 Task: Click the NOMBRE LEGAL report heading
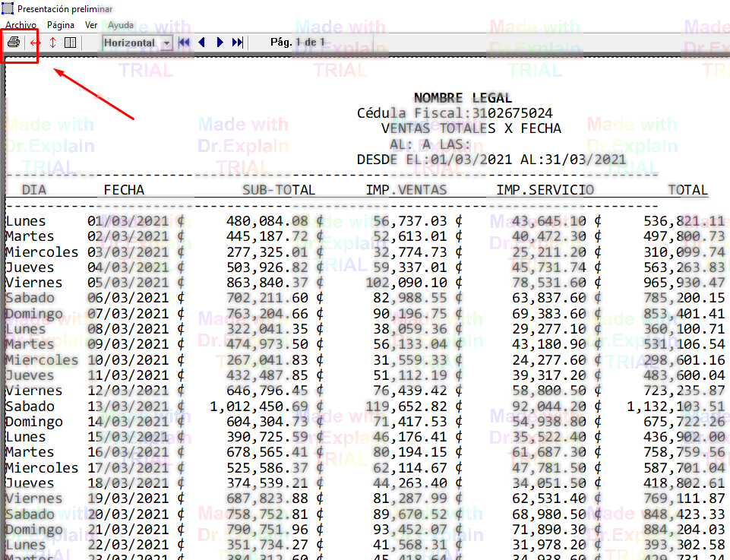(463, 98)
